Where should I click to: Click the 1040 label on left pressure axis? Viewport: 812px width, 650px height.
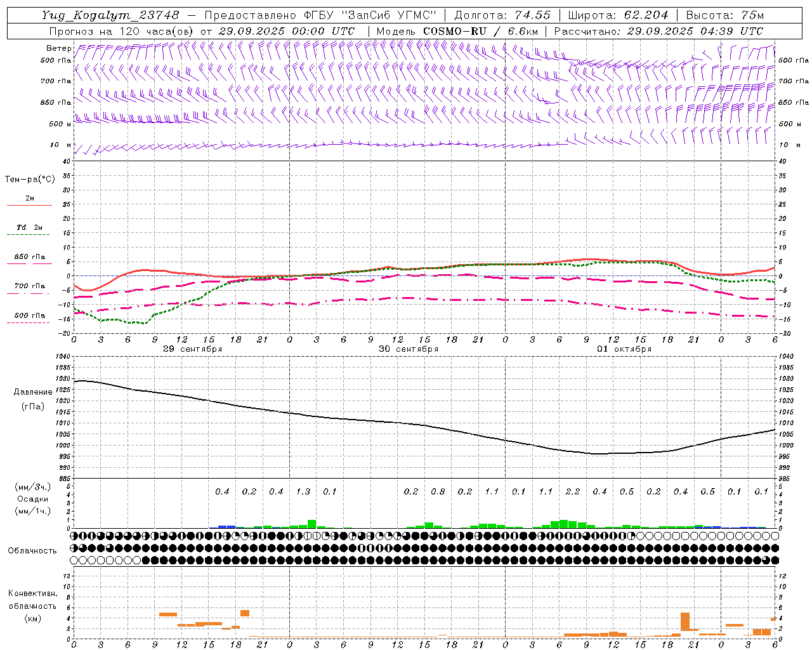tap(63, 357)
